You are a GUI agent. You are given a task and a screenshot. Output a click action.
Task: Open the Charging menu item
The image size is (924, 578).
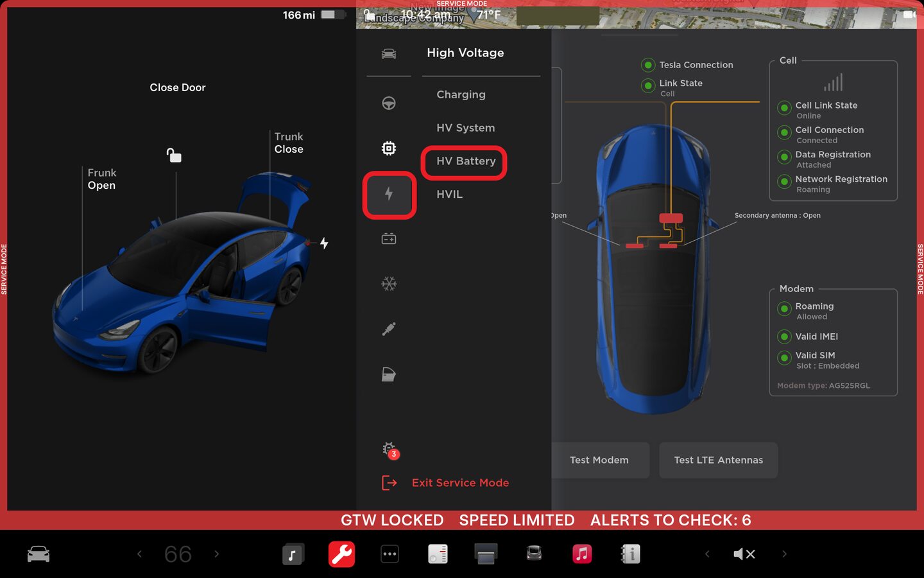pos(461,94)
